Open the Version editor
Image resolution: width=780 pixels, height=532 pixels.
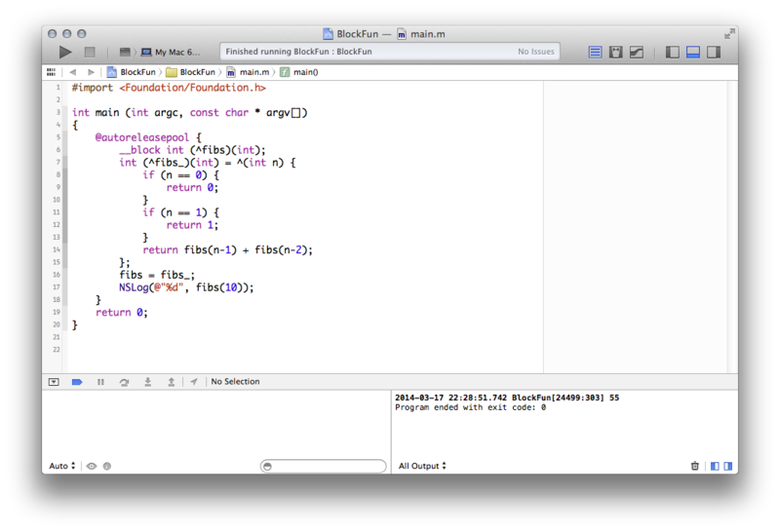click(637, 52)
